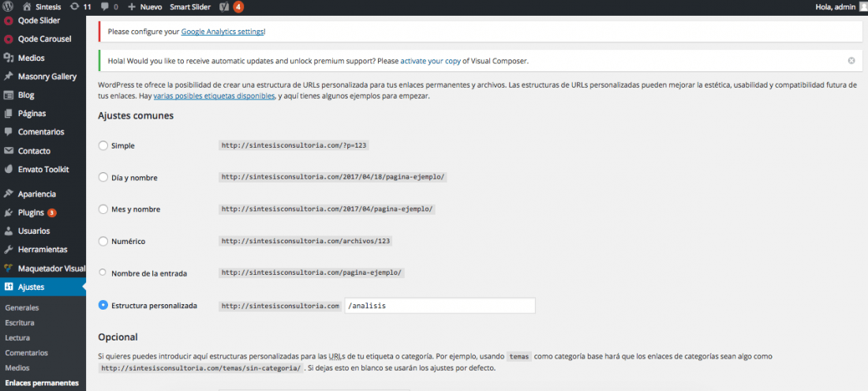Click the admin avatar icon
This screenshot has height=391, width=868.
pyautogui.click(x=863, y=7)
